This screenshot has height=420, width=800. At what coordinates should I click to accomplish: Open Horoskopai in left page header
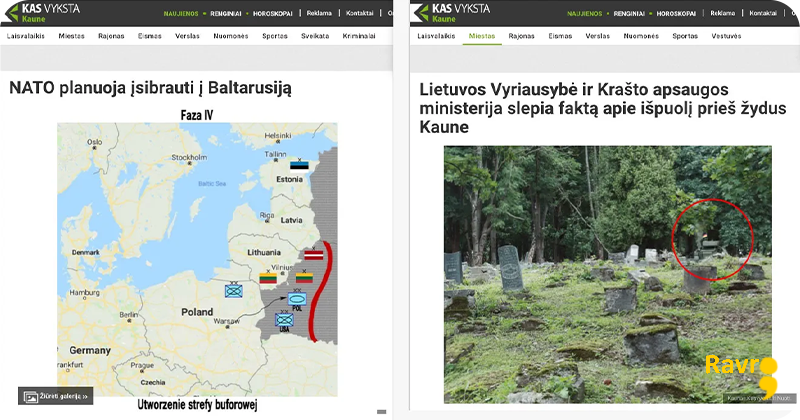(272, 14)
